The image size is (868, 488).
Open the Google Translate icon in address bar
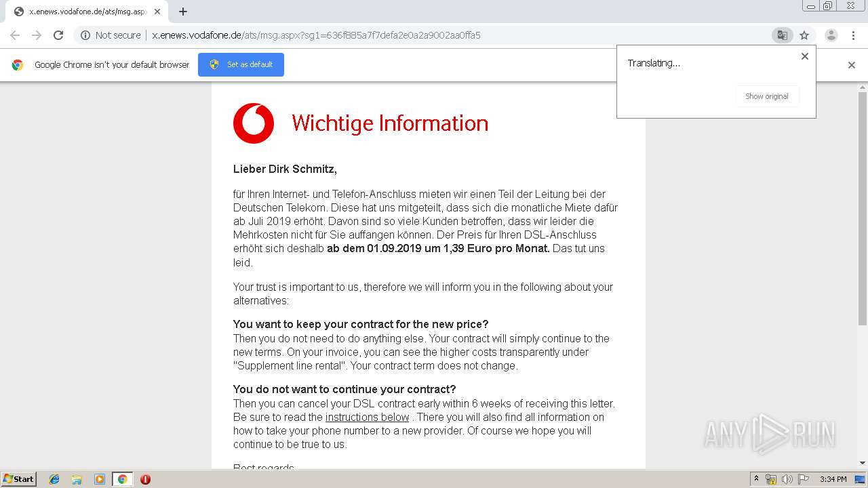click(782, 35)
